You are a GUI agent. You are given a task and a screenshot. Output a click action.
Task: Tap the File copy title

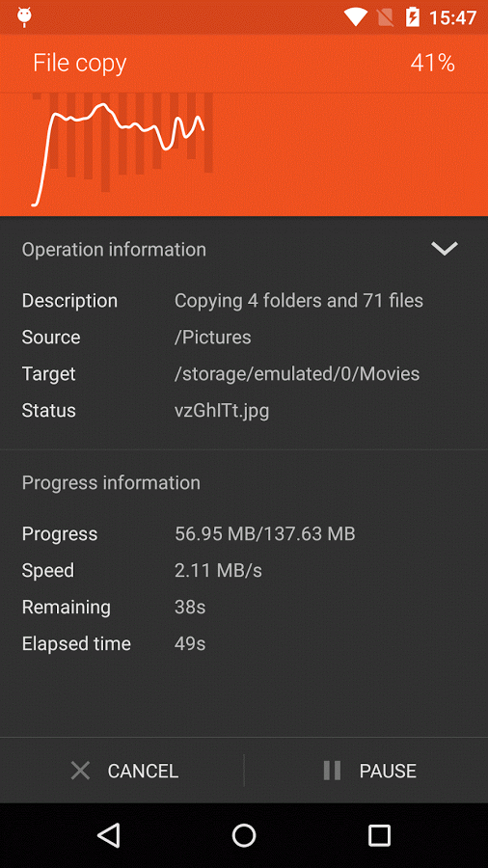coord(80,63)
